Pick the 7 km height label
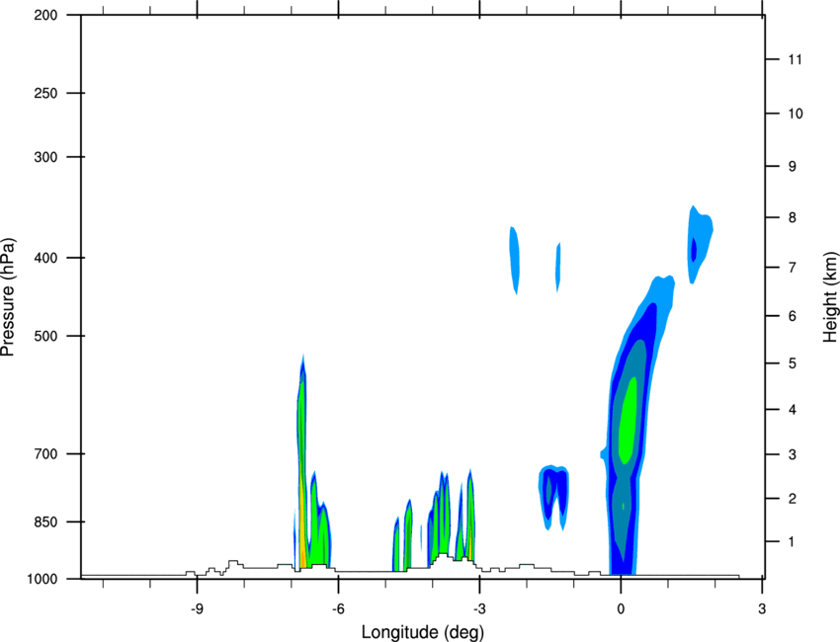Image resolution: width=840 pixels, height=642 pixels. [793, 267]
